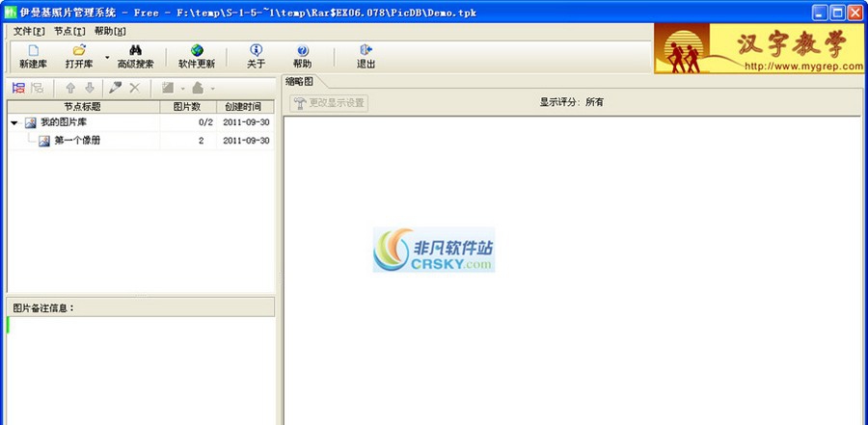Screen dimensions: 868x425
Task: Click the delete node X icon
Action: click(134, 88)
